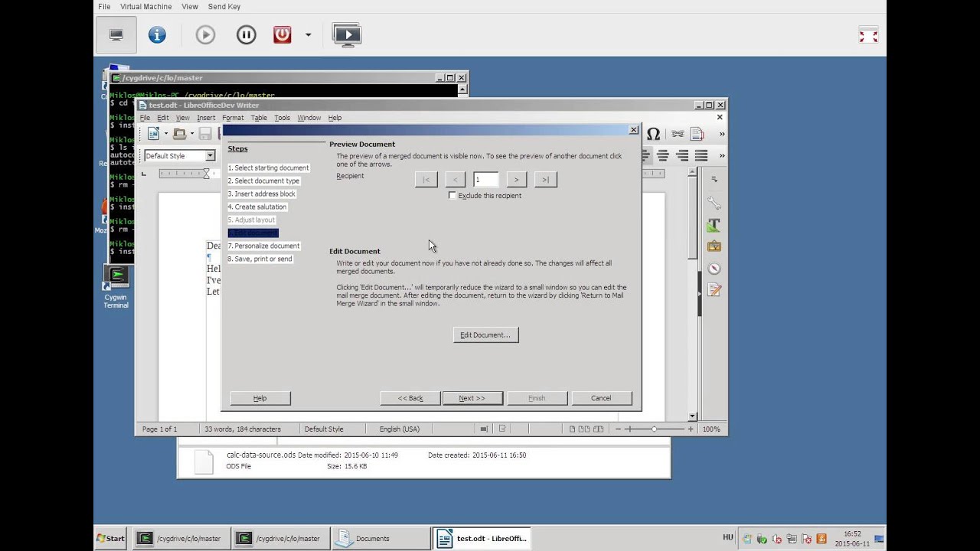Click the sidebar hide/show handle arrow
Image resolution: width=980 pixels, height=551 pixels.
tap(699, 293)
